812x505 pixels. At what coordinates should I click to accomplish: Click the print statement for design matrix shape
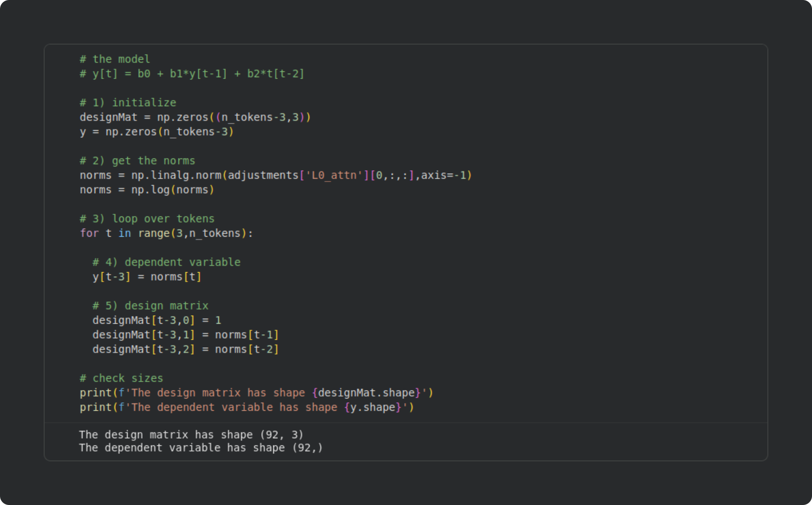tap(256, 393)
